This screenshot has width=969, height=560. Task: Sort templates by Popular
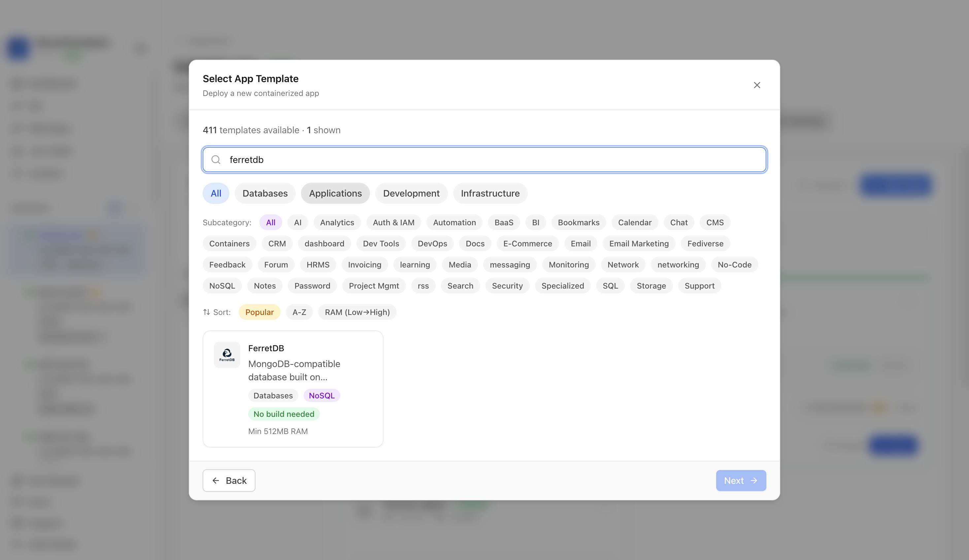[259, 312]
